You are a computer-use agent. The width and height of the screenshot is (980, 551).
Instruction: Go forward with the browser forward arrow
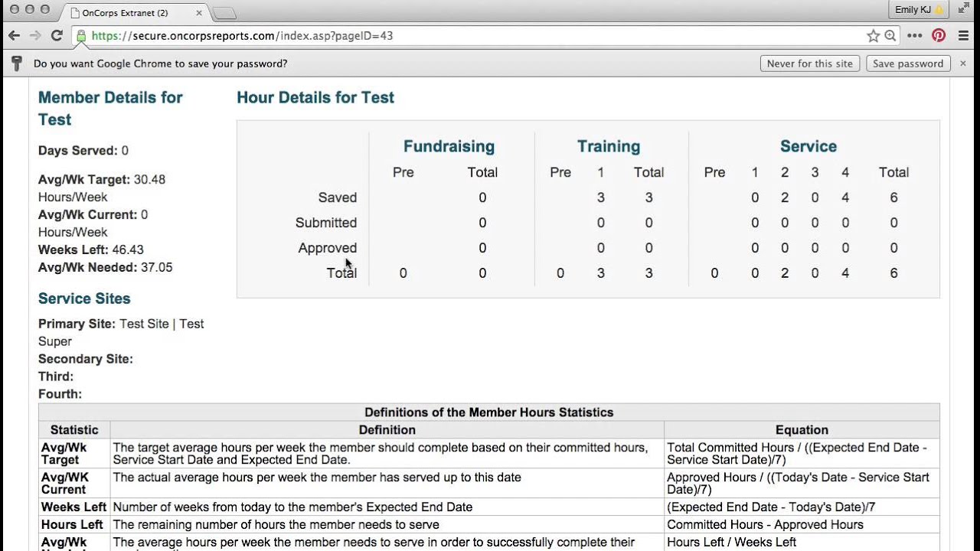click(x=35, y=36)
